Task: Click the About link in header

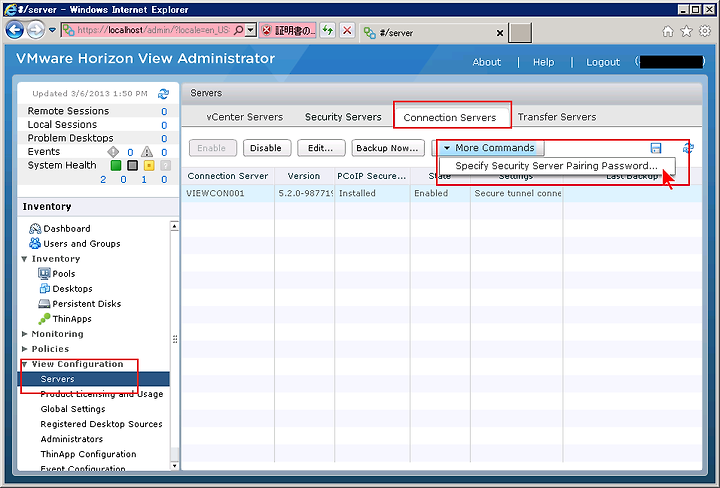Action: pyautogui.click(x=487, y=62)
